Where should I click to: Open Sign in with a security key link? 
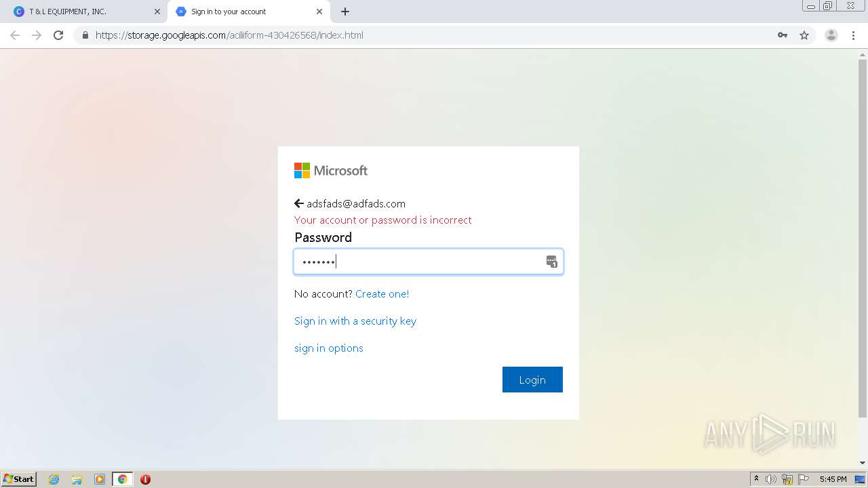(355, 321)
